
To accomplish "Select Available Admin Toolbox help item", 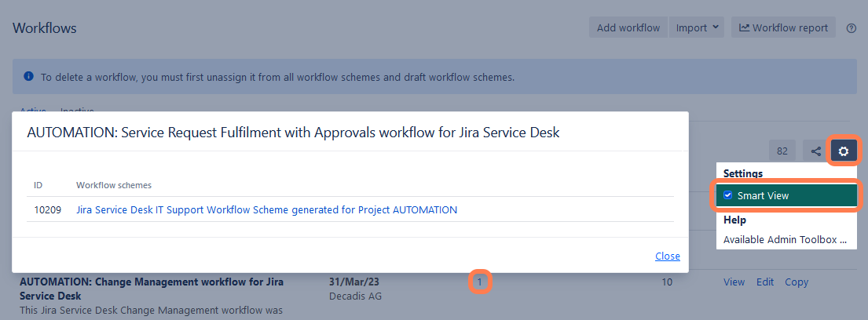I will (785, 239).
